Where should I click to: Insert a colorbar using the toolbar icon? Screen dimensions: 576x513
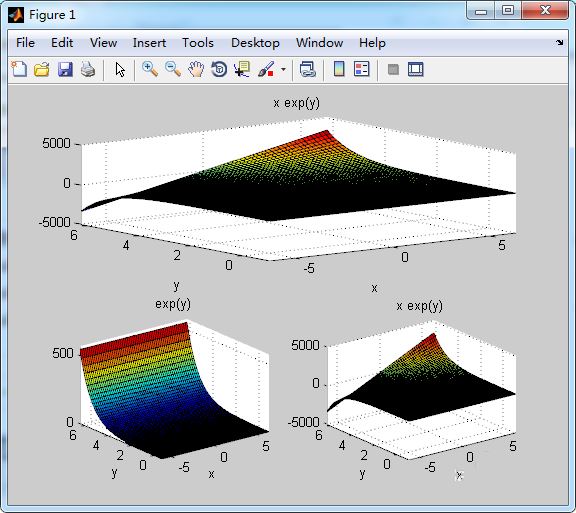[x=339, y=69]
